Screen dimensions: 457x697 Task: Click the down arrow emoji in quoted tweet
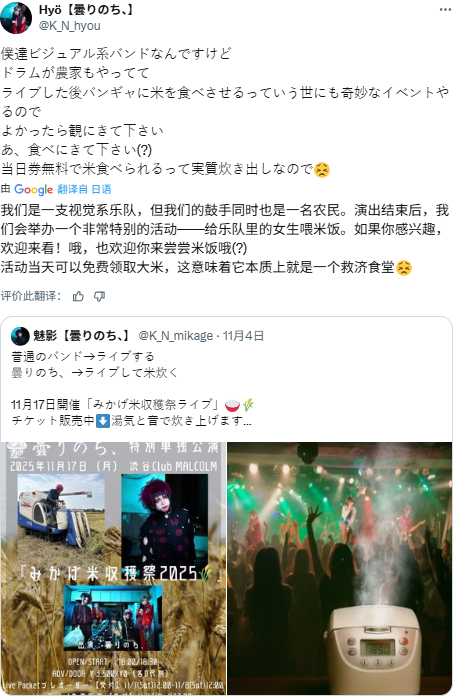[103, 421]
